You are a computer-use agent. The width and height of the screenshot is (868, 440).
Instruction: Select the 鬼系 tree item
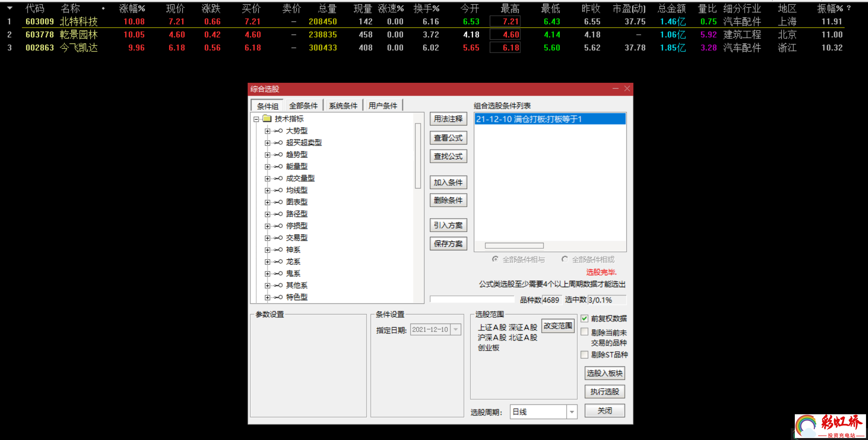(293, 274)
